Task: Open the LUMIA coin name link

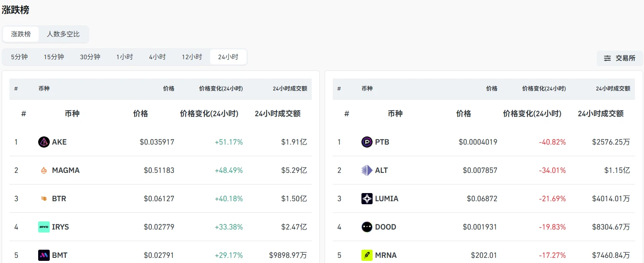Action: [387, 199]
